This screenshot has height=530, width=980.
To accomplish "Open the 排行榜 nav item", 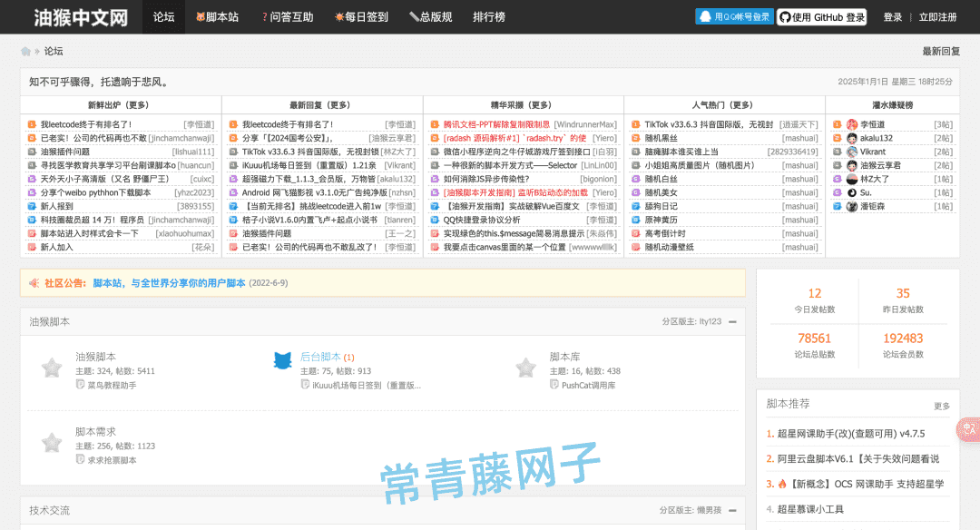I will coord(489,17).
